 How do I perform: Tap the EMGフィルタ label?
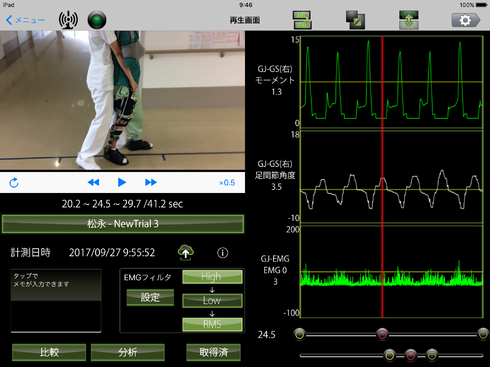[x=148, y=277]
